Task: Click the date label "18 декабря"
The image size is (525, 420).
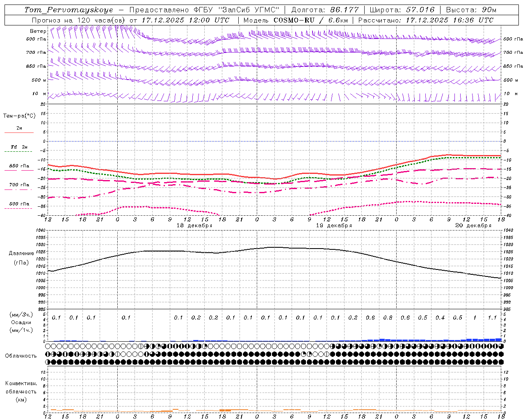Action: click(x=194, y=226)
